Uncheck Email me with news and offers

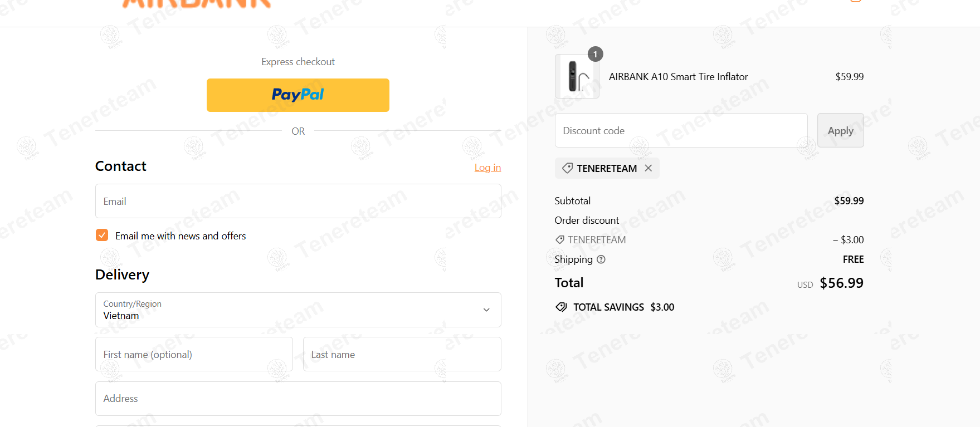[x=102, y=235]
